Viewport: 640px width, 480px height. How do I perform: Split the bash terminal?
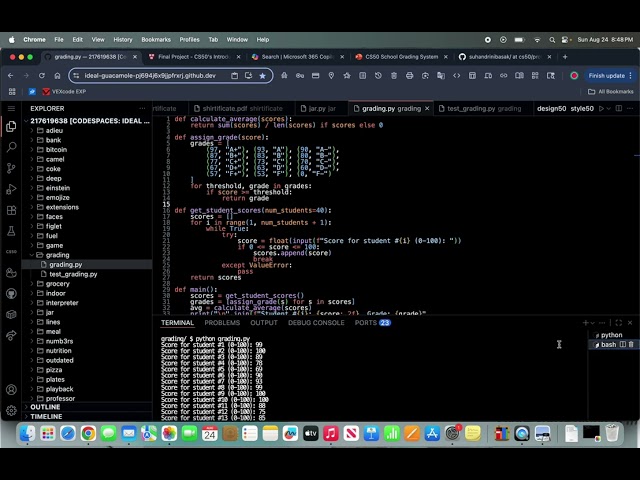pyautogui.click(x=623, y=344)
